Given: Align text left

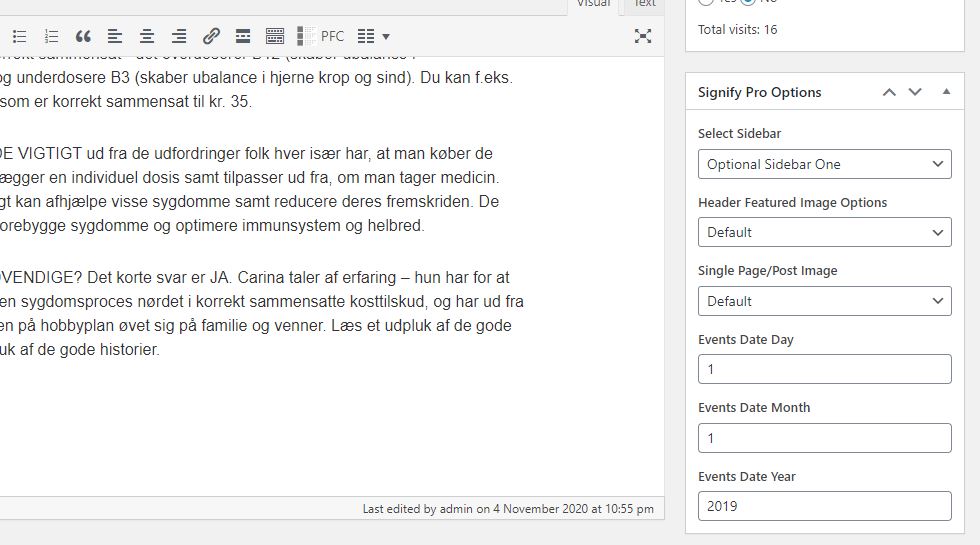Looking at the screenshot, I should [x=115, y=36].
